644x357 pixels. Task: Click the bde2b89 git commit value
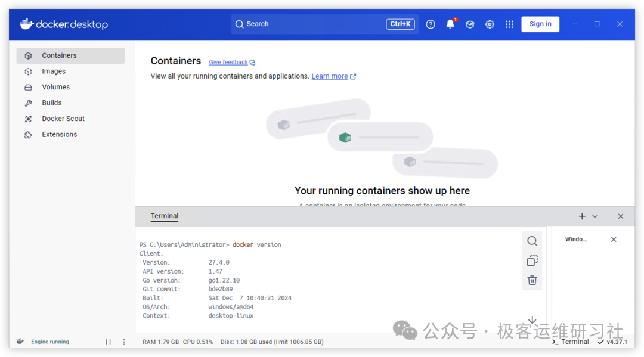coord(221,289)
